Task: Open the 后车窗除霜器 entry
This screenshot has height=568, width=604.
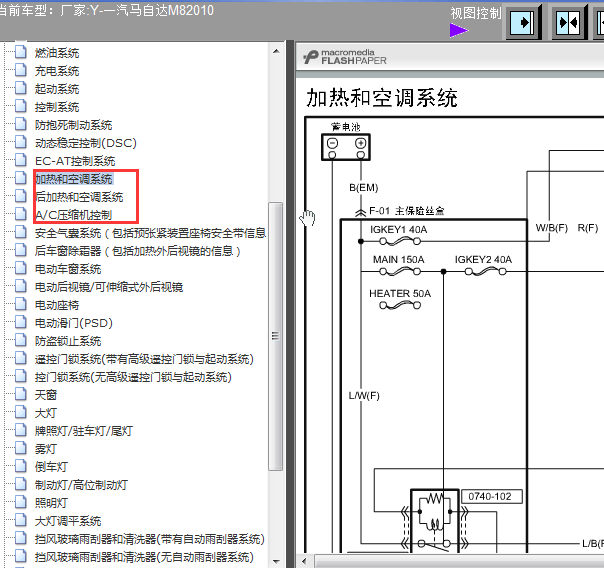Action: point(138,251)
